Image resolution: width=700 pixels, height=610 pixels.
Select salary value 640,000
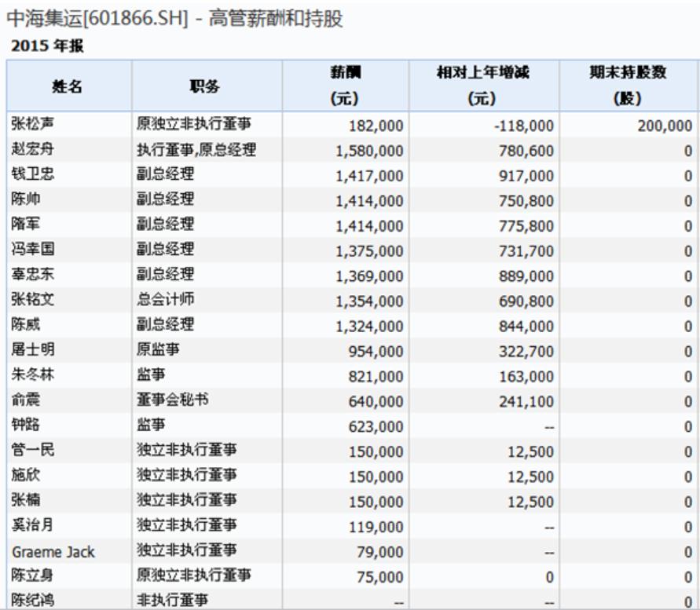point(376,402)
